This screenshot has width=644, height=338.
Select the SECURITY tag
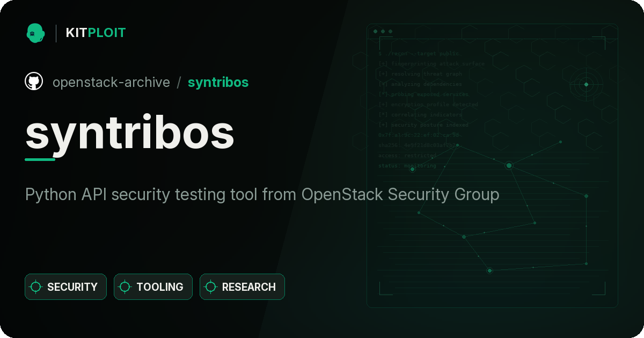click(65, 287)
